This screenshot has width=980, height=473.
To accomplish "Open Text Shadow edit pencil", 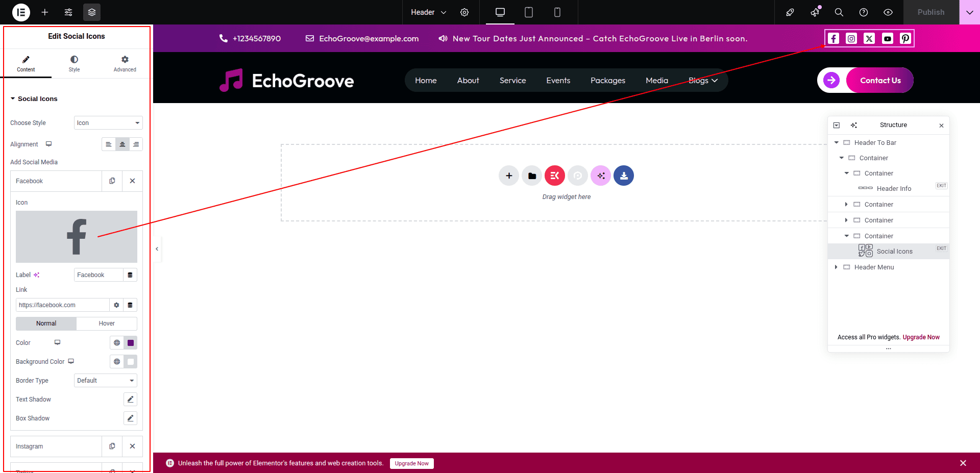I will pos(130,400).
